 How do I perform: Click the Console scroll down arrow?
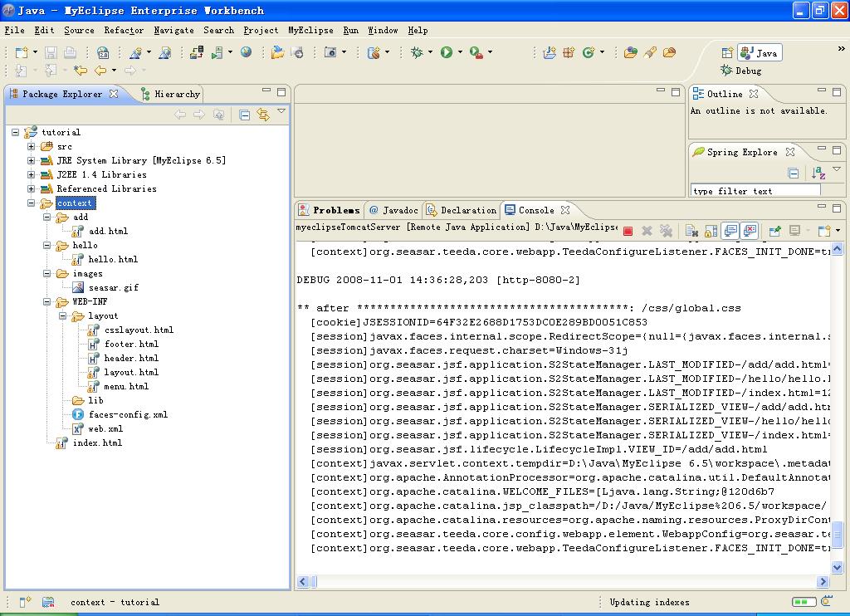(x=837, y=567)
